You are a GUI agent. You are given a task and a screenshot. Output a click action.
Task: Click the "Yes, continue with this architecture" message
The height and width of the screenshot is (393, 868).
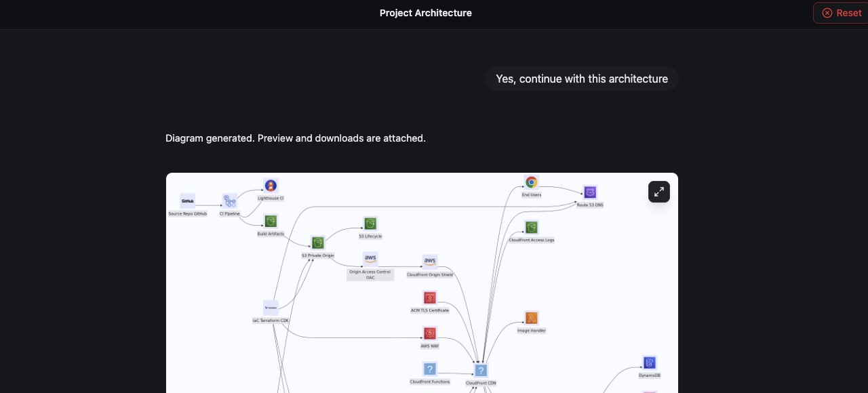tap(581, 79)
